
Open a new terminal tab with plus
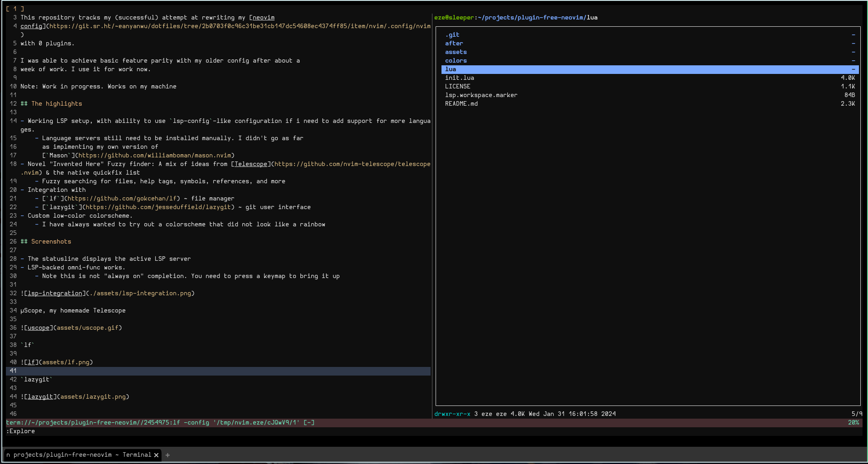click(x=167, y=455)
